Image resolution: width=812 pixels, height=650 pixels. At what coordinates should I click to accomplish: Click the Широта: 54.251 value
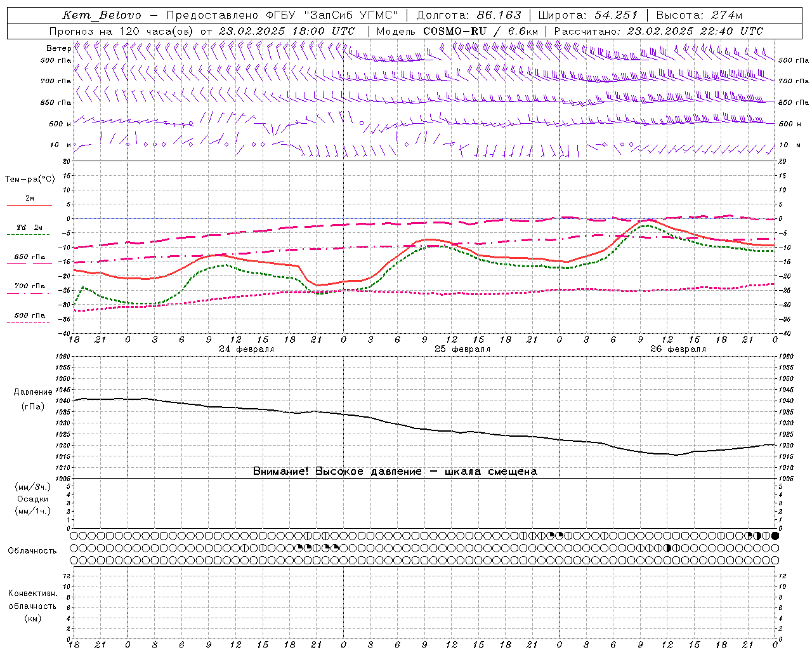tap(587, 15)
